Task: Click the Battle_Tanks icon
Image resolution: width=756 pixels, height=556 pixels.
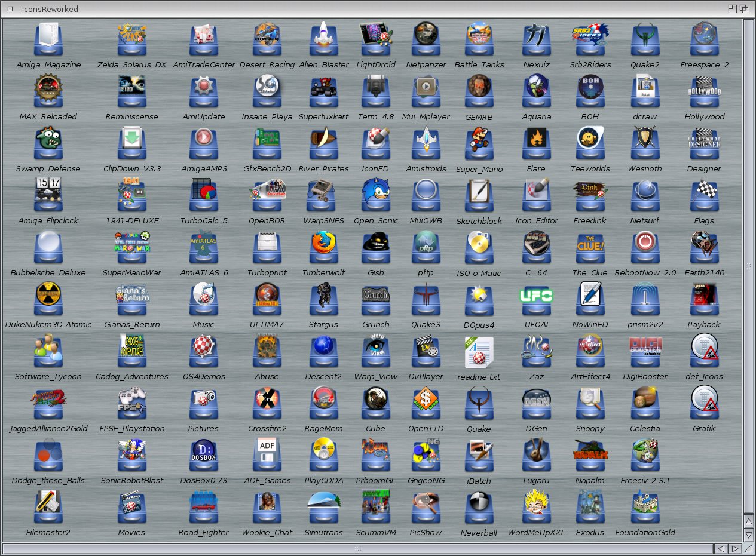Action: pos(479,40)
